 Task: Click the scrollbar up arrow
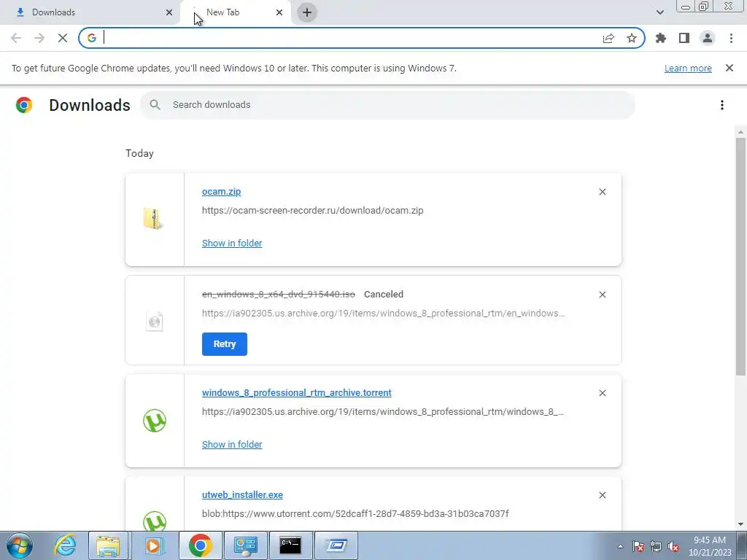[x=740, y=132]
